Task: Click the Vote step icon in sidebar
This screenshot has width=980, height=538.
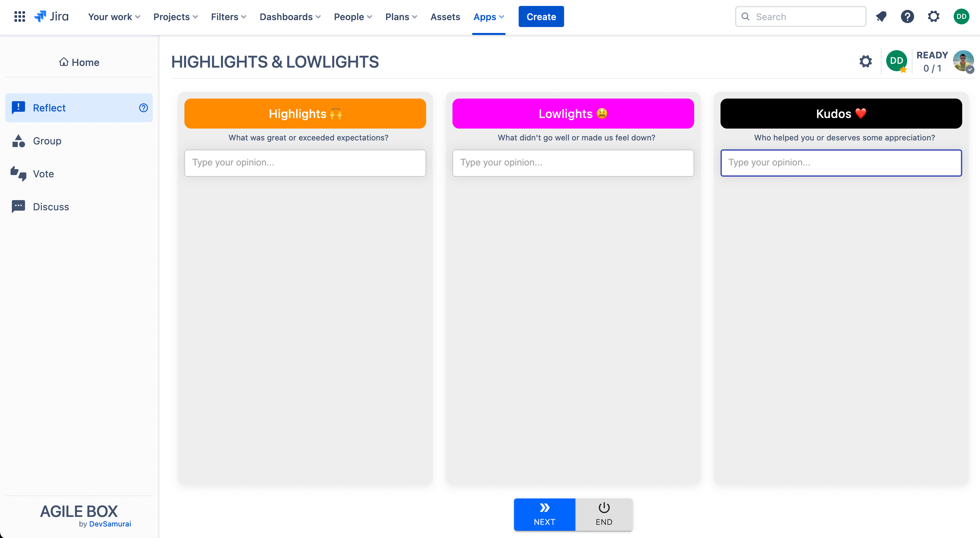Action: [x=18, y=174]
